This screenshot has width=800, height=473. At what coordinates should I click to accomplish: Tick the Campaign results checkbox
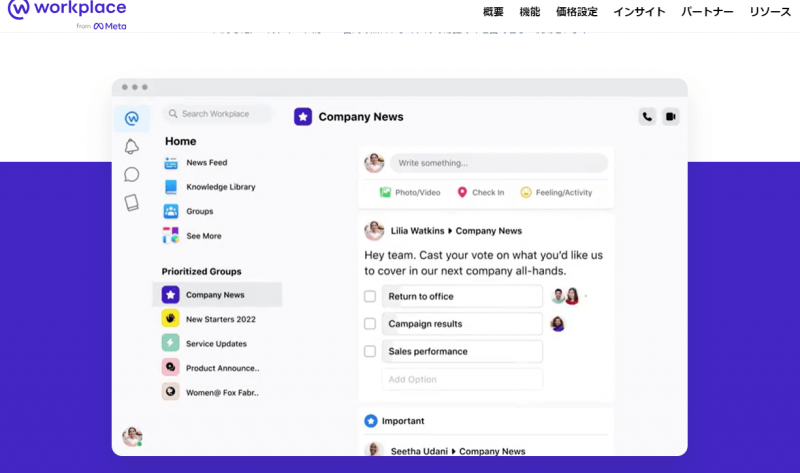pyautogui.click(x=370, y=324)
